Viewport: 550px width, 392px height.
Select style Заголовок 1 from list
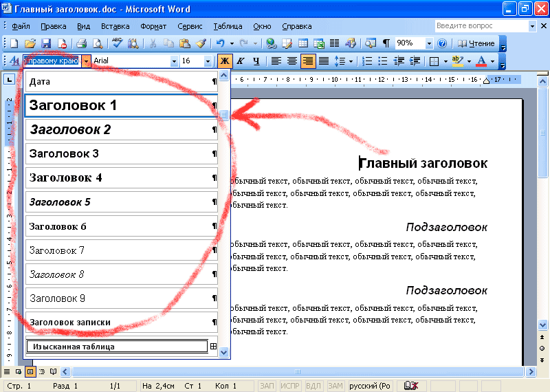[117, 106]
